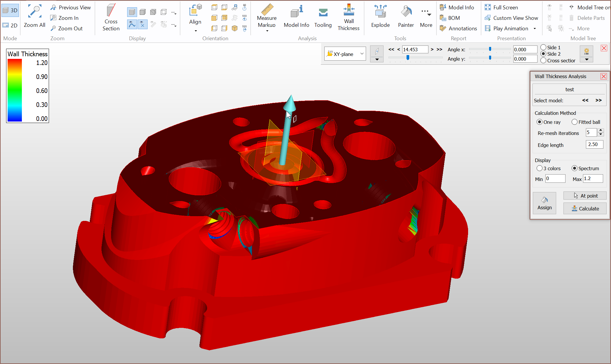Open the BOM report

(x=454, y=18)
